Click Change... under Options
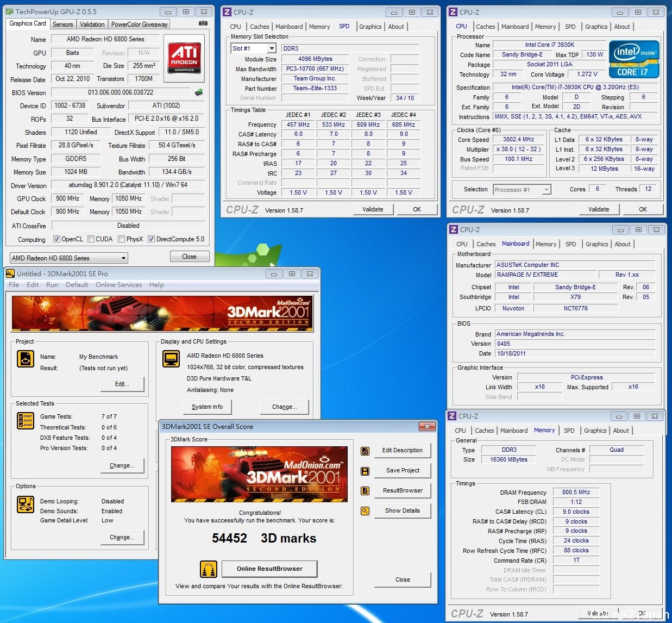Image resolution: width=672 pixels, height=623 pixels. pyautogui.click(x=122, y=537)
